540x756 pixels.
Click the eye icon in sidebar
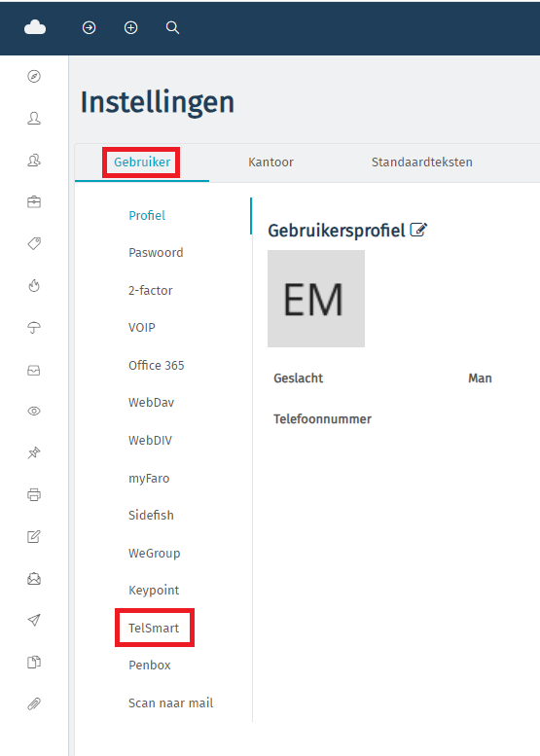[34, 411]
